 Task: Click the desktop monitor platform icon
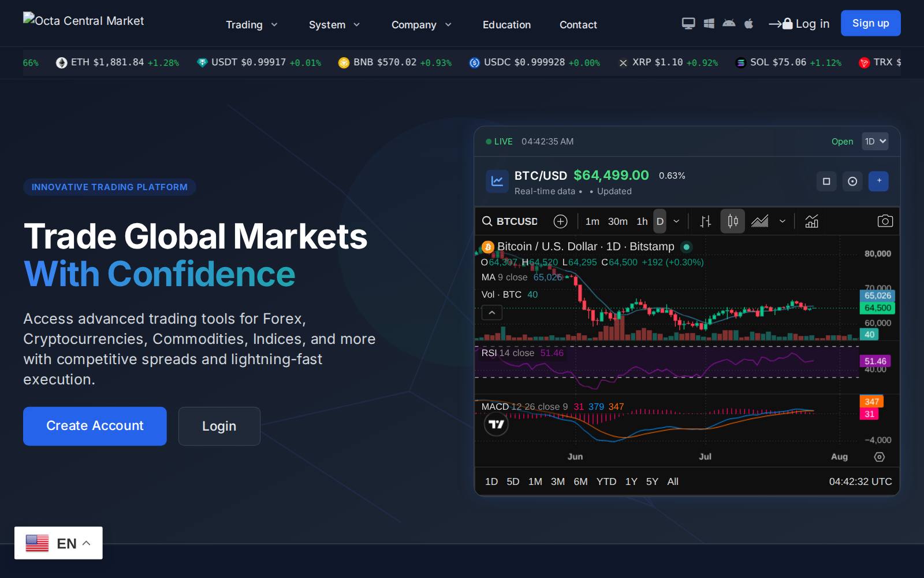(688, 24)
